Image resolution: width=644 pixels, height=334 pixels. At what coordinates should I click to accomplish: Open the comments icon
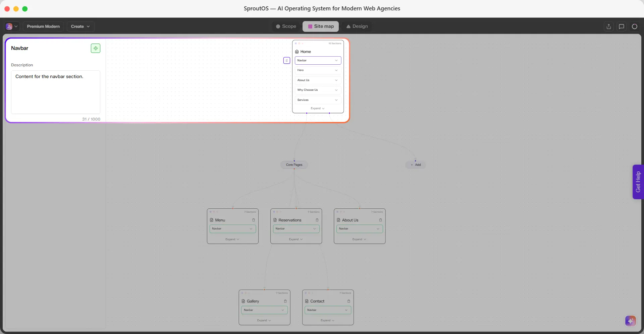pos(622,26)
